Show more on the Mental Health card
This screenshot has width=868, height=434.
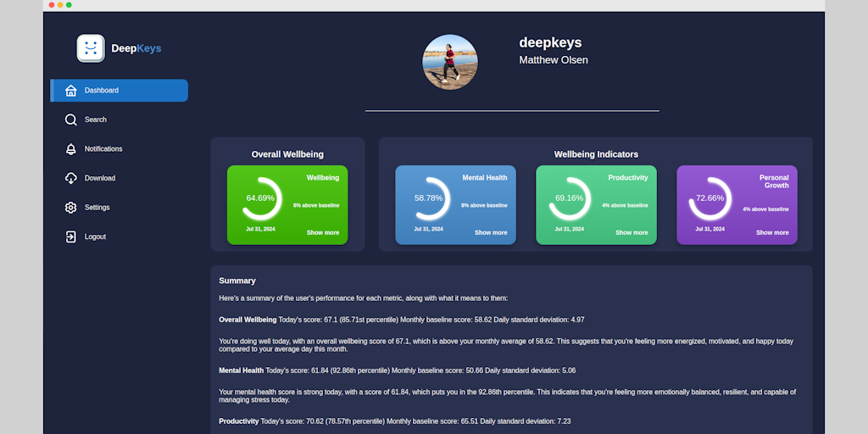point(491,232)
